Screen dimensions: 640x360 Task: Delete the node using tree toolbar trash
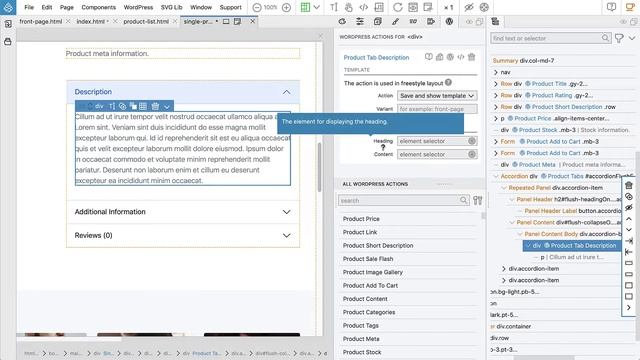coord(629,185)
